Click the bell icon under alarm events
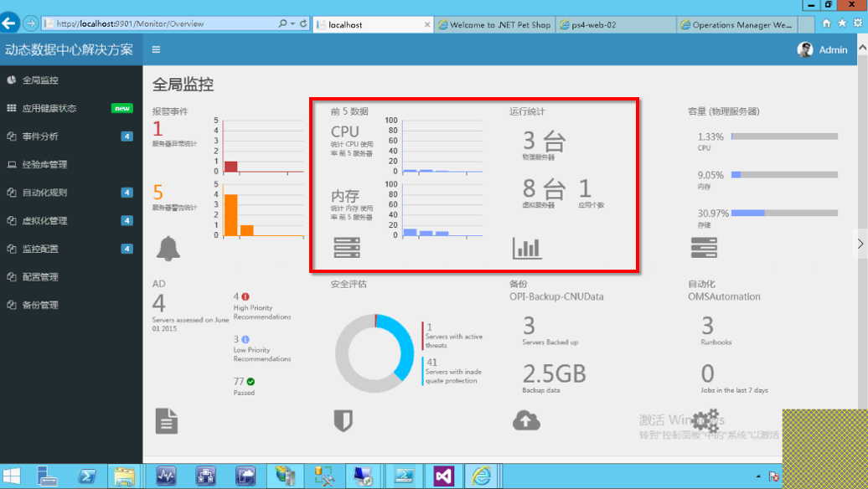 pos(168,249)
